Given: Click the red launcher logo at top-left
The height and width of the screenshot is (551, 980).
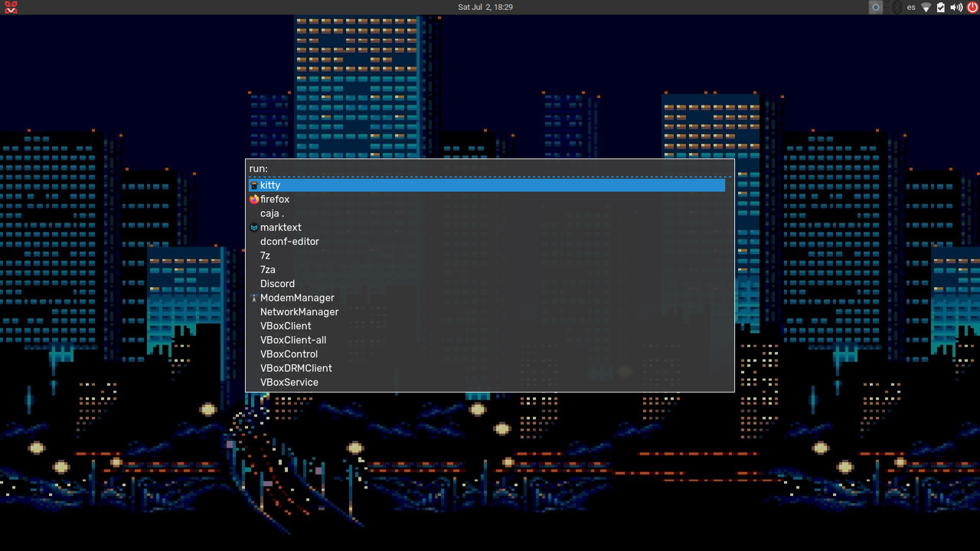Looking at the screenshot, I should [x=10, y=7].
